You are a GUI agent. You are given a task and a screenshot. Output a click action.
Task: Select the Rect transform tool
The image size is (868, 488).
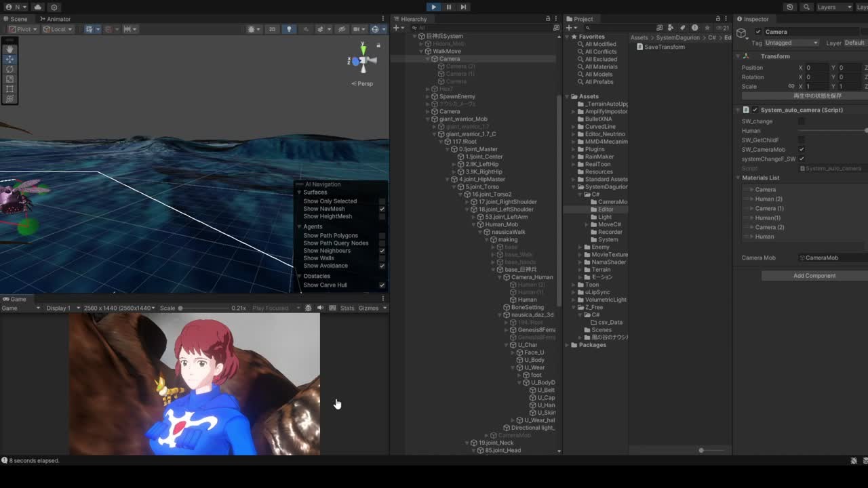pyautogui.click(x=9, y=89)
